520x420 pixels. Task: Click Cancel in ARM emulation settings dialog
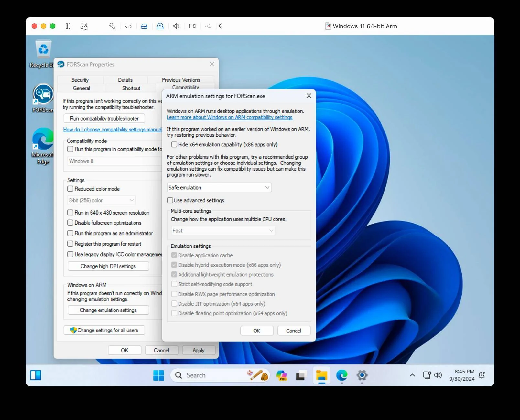pos(294,331)
